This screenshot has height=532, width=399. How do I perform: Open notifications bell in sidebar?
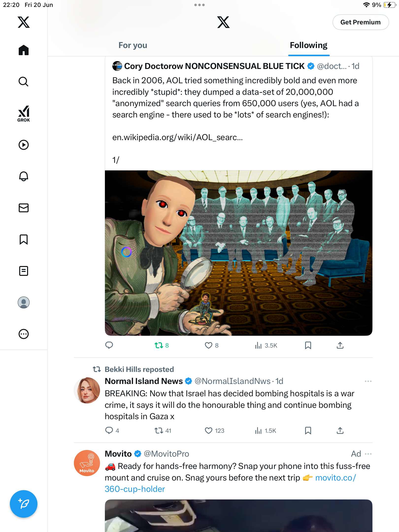[x=24, y=176]
